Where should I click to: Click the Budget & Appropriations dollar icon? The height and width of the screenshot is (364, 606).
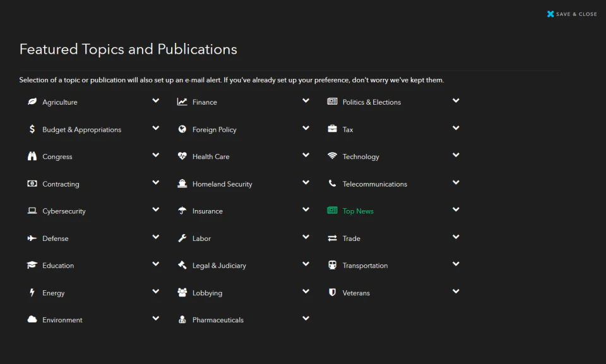tap(32, 129)
